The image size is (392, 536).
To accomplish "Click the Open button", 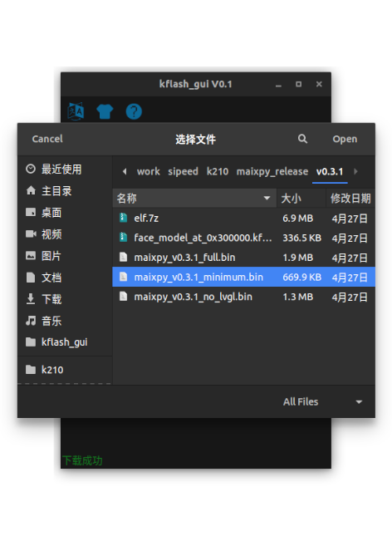I will coord(345,139).
